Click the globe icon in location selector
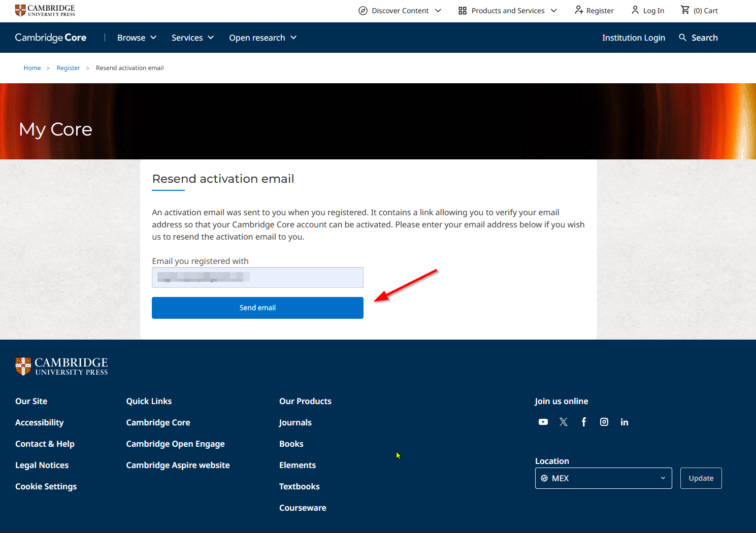The height and width of the screenshot is (533, 756). [x=544, y=478]
